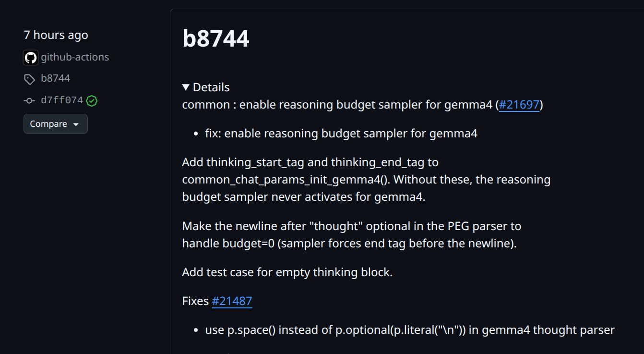Click the "fix: enable reasoning budget sampler" bullet
The image size is (644, 354).
(x=341, y=134)
